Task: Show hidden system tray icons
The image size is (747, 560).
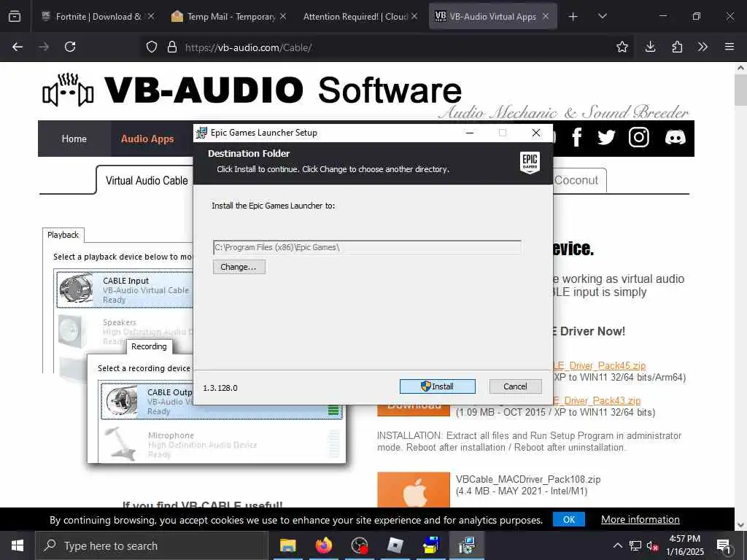Action: point(618,545)
